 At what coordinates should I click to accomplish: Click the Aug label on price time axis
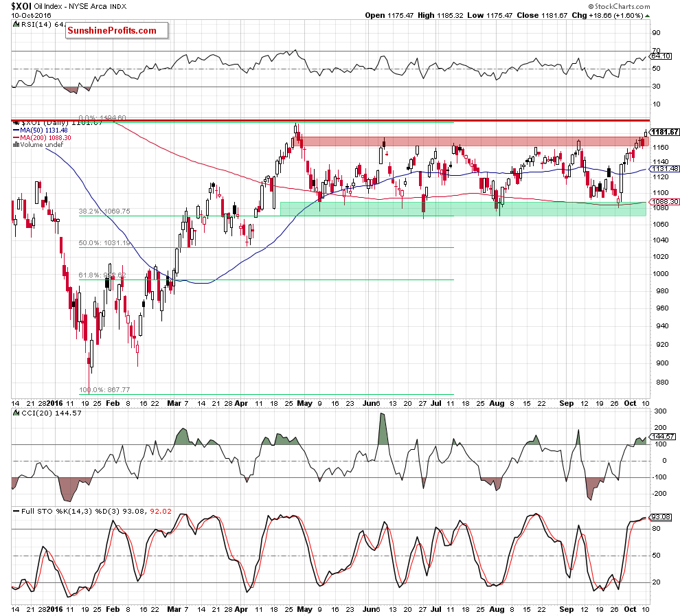click(497, 403)
